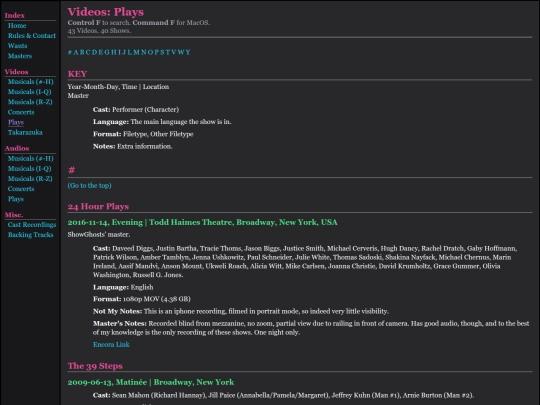Jump to letter W in the alphabet index
Screen dimensions: 540x405
[x=181, y=52]
